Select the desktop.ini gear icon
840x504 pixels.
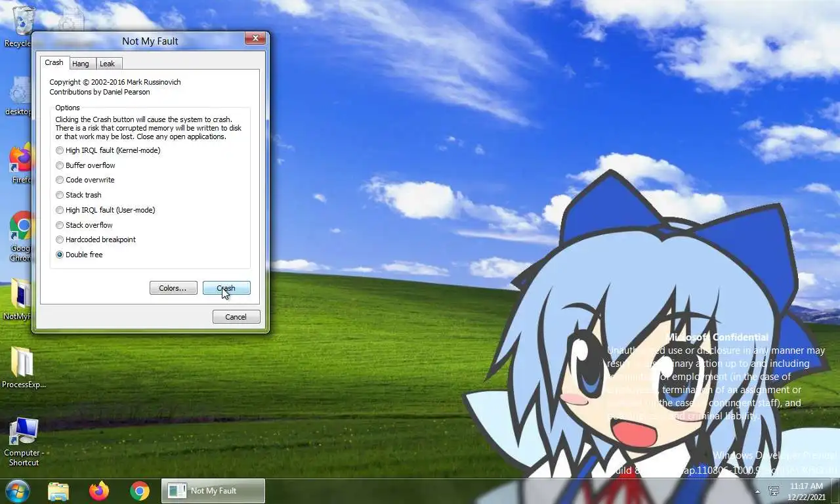18,96
